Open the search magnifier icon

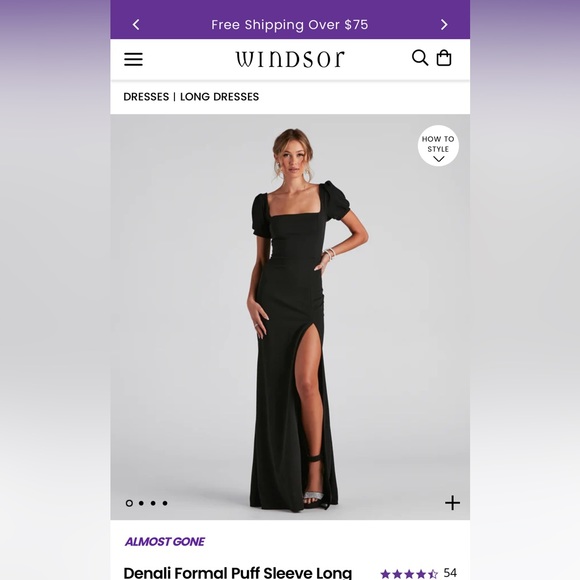tap(420, 58)
